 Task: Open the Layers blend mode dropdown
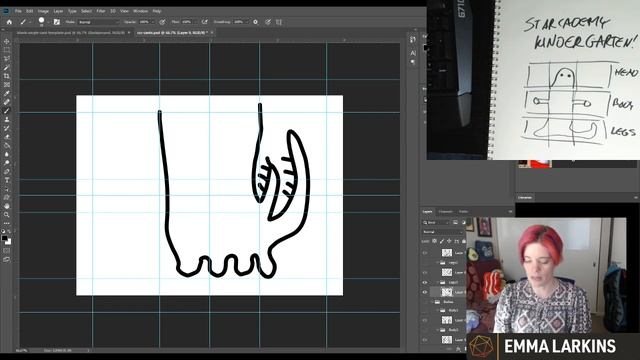[x=442, y=232]
